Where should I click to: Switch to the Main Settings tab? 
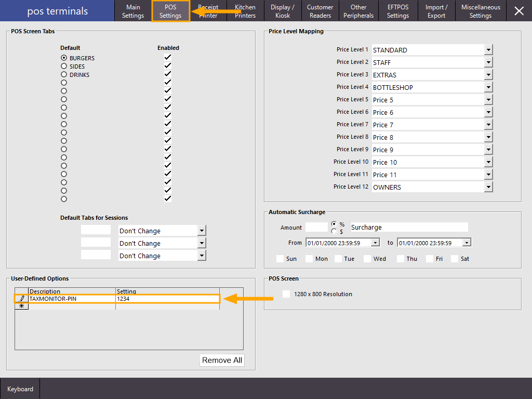coord(133,10)
